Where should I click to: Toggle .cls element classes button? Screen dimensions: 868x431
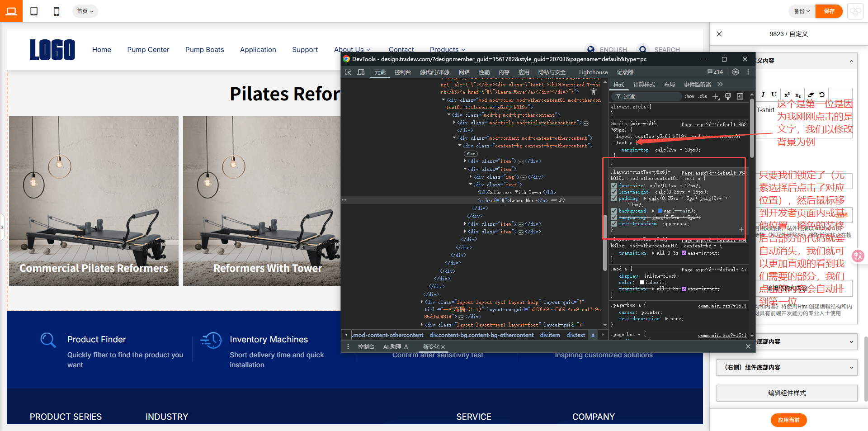tap(703, 96)
